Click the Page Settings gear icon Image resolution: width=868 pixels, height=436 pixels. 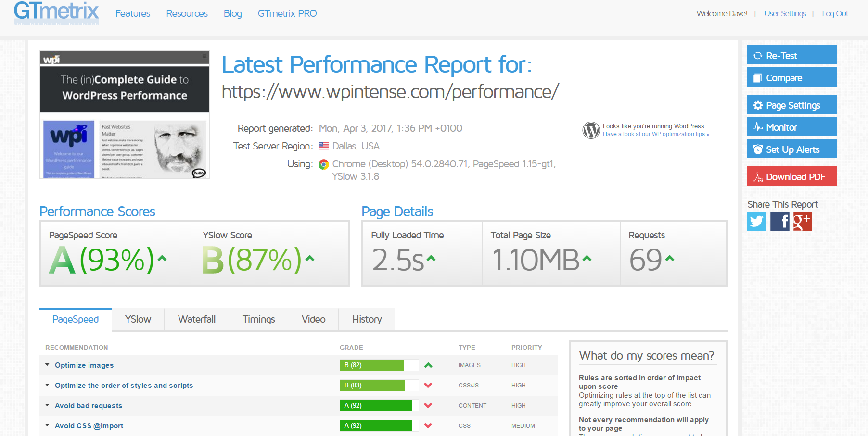click(758, 105)
